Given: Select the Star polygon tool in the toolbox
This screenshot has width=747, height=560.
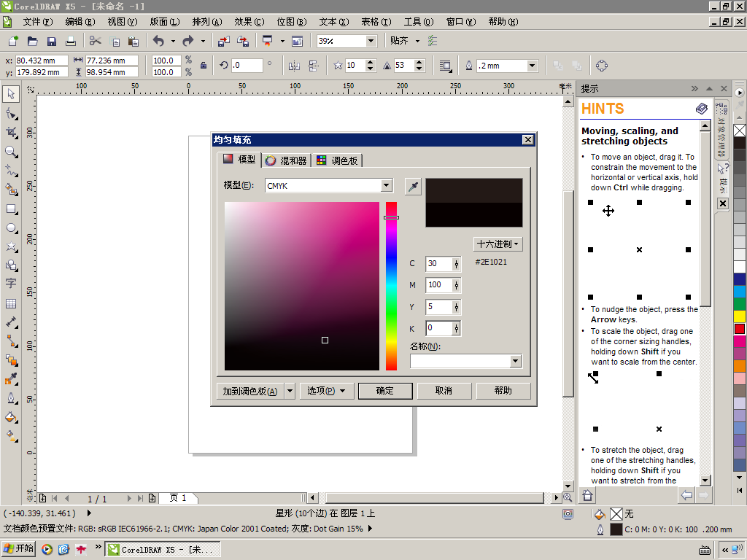Looking at the screenshot, I should click(x=11, y=246).
